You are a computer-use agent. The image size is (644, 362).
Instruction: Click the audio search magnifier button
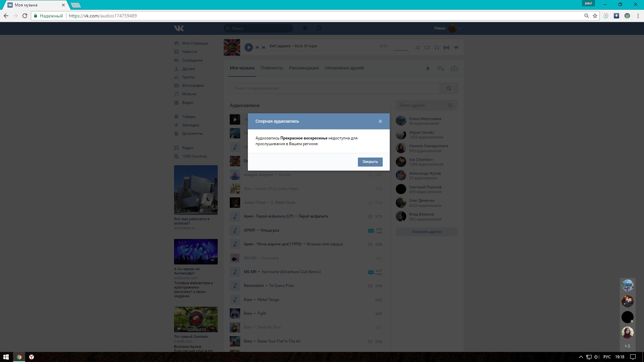[449, 88]
